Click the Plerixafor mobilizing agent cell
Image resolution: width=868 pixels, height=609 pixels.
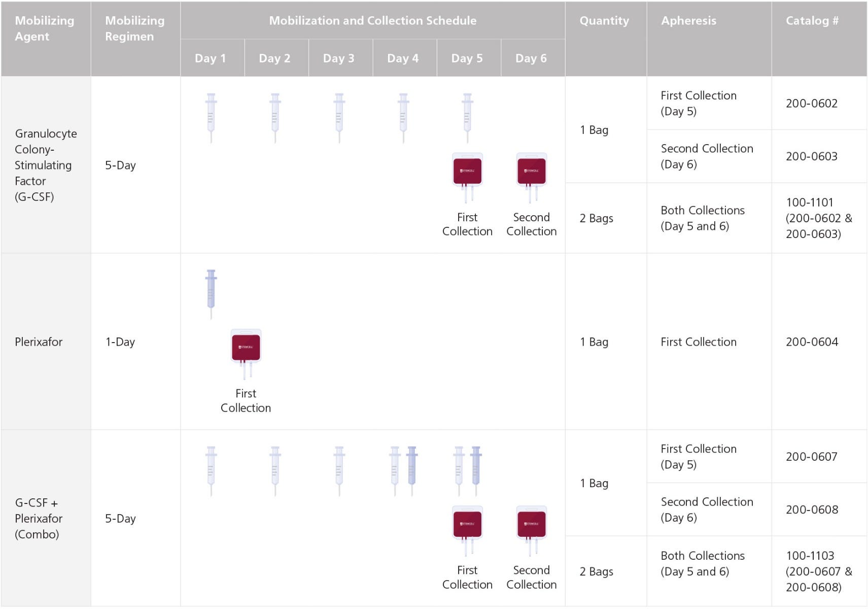[x=39, y=342]
